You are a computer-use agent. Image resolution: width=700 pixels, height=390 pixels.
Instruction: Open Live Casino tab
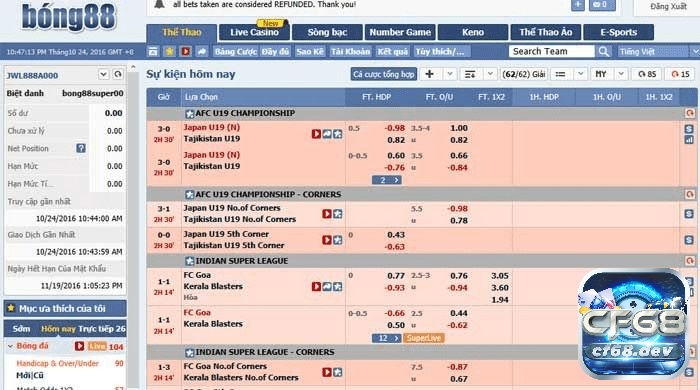click(254, 32)
